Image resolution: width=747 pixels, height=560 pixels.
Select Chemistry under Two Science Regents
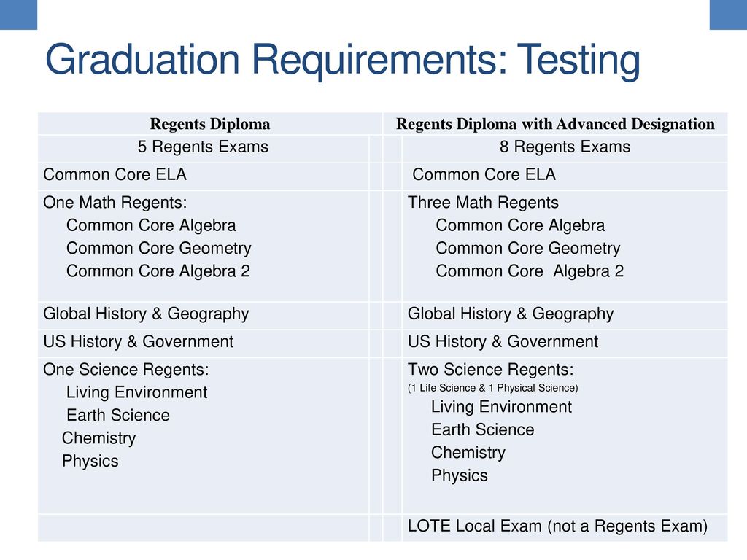click(468, 452)
